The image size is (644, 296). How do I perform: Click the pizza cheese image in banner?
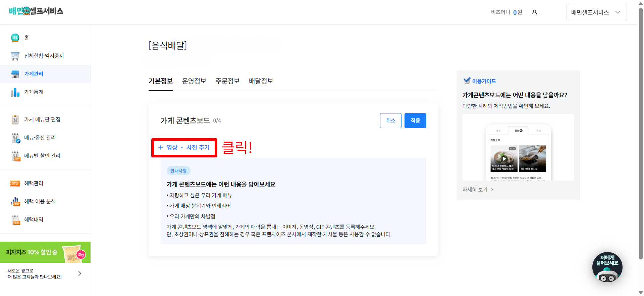click(x=74, y=253)
